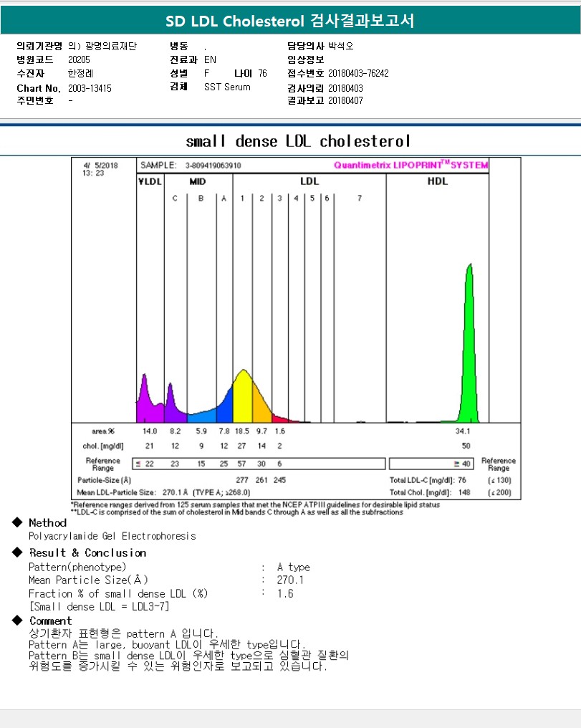581x728 pixels.
Task: Click the 'small dense LDL cholesterol' heading
Action: (298, 141)
